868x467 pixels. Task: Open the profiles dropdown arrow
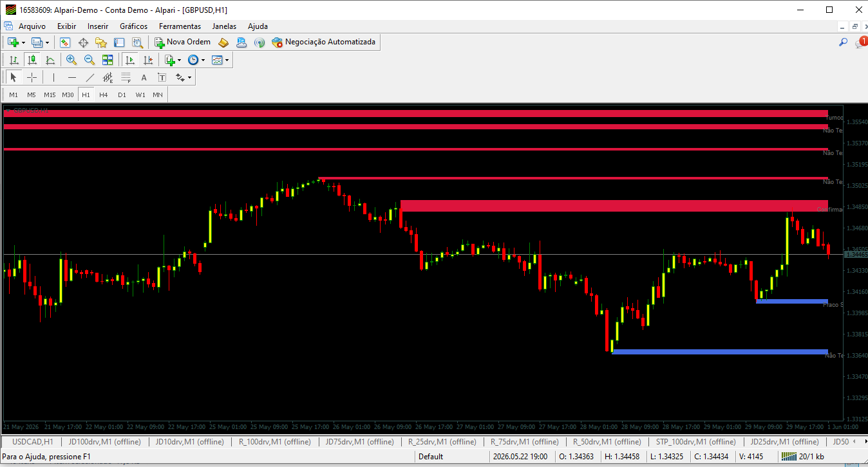coord(47,42)
